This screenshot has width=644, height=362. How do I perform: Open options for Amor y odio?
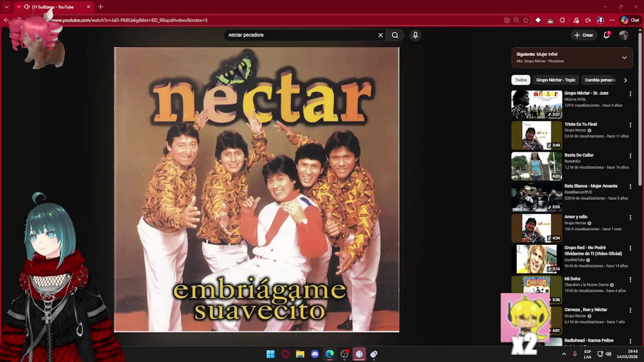[630, 218]
